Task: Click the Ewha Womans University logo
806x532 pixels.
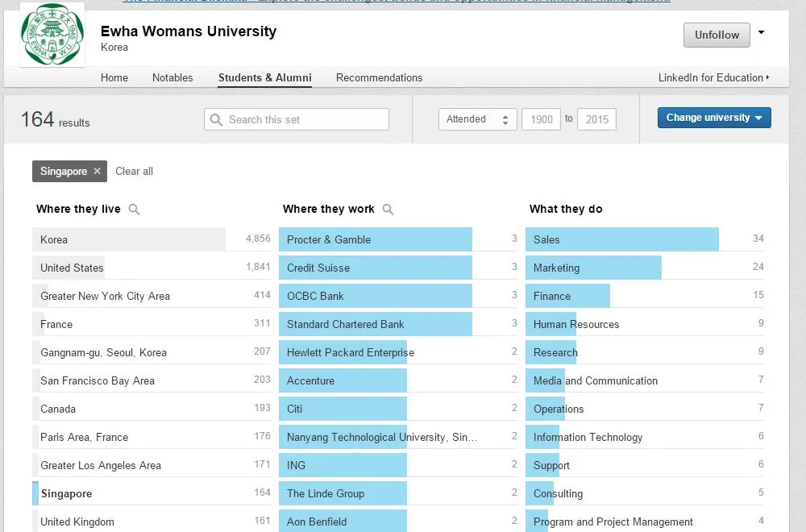Action: tap(52, 35)
